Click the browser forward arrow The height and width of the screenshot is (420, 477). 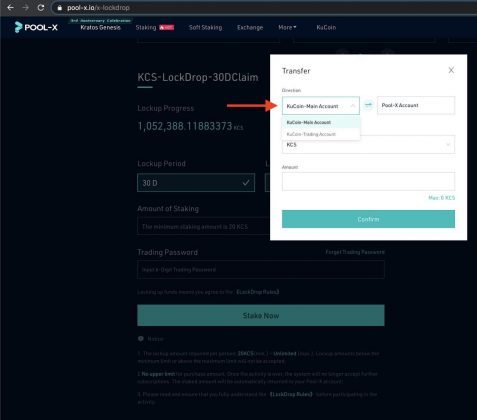point(26,7)
